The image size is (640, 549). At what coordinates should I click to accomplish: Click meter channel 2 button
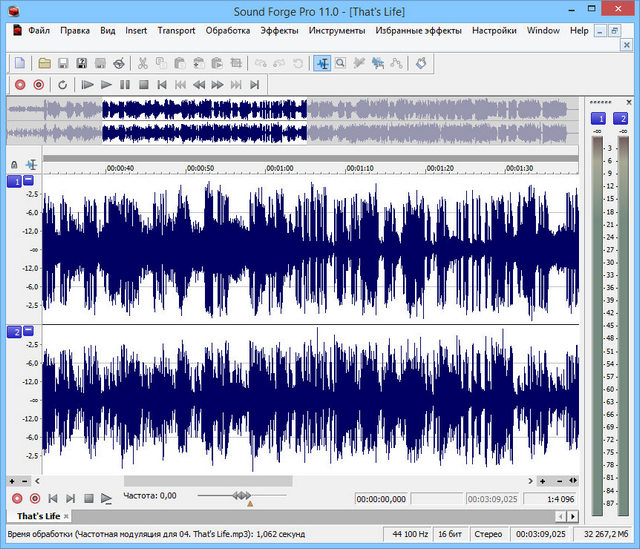pos(621,119)
